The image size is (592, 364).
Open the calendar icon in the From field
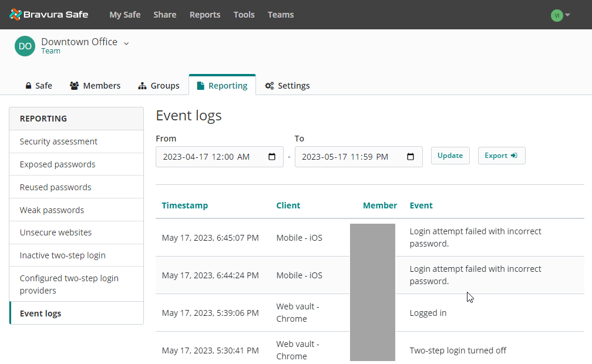click(x=271, y=156)
